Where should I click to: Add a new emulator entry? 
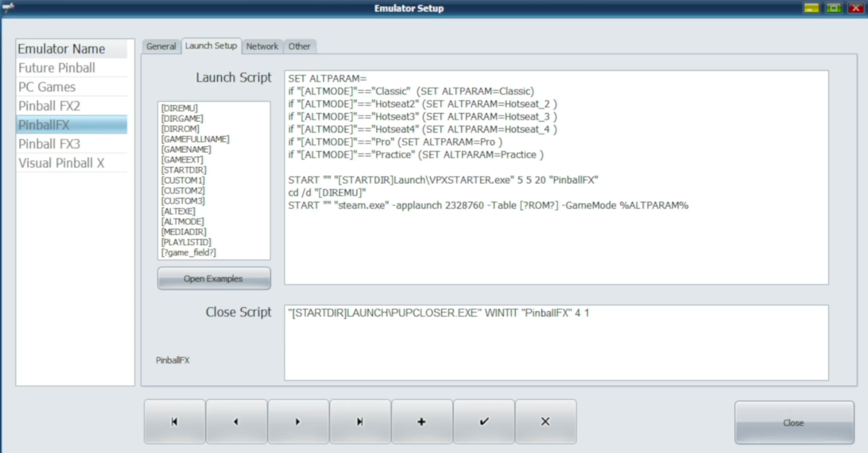pos(422,421)
